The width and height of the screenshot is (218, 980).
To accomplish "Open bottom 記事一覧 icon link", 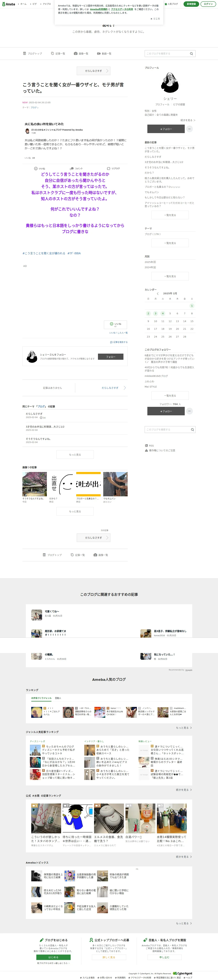I will (78, 555).
